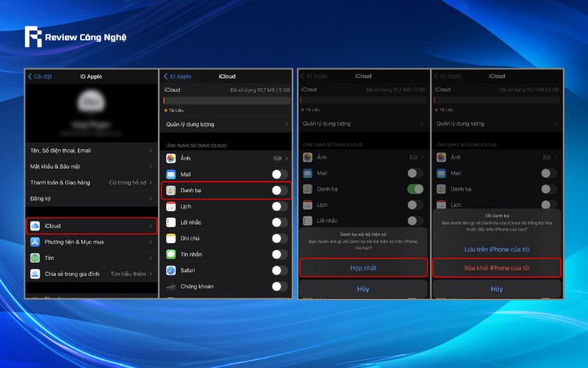The image size is (588, 368).
Task: Tap the iCloud storage usage bar on the undimmed screen
Action: (227, 101)
